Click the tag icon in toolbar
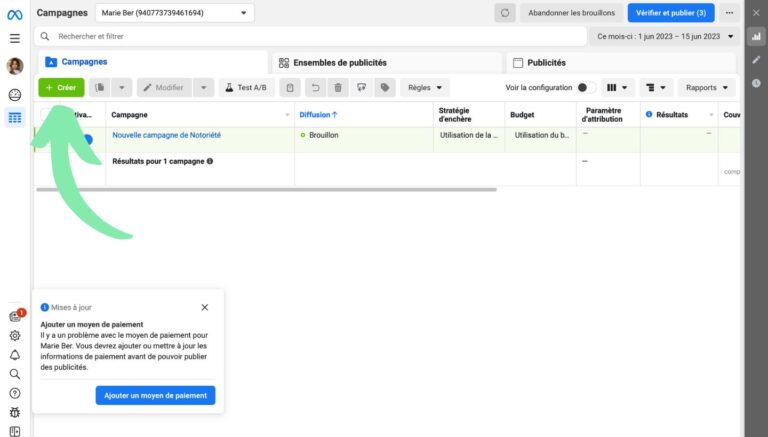 [x=385, y=88]
